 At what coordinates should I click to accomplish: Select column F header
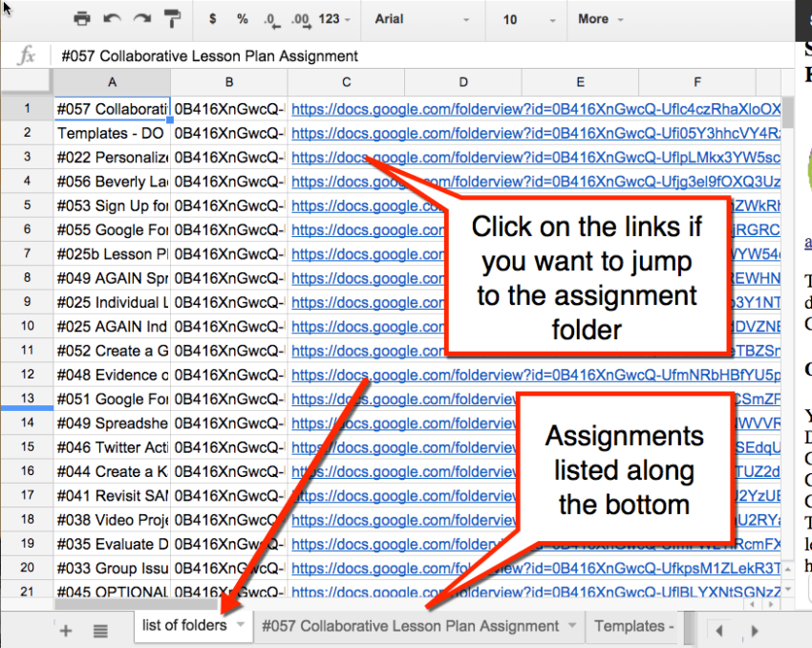coord(697,82)
